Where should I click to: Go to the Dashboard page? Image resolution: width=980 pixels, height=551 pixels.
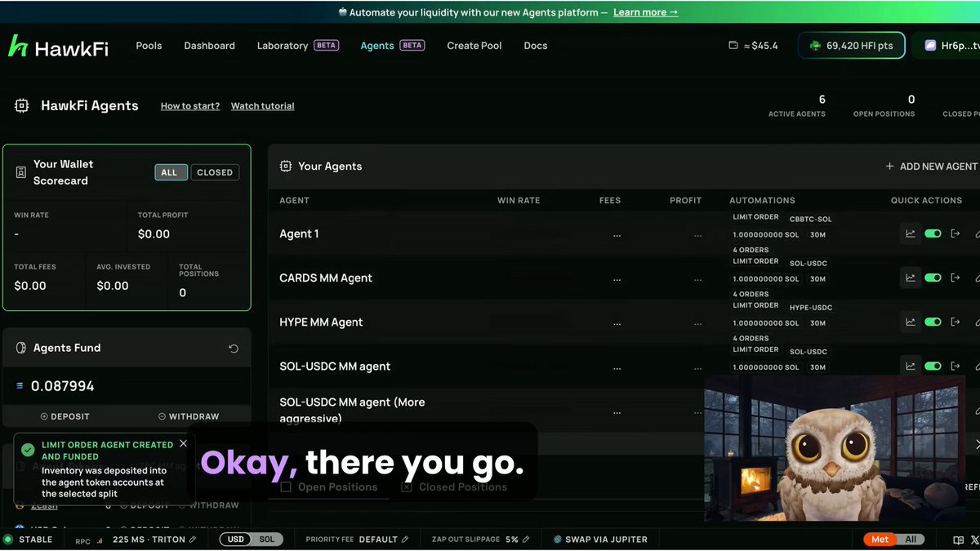(209, 46)
